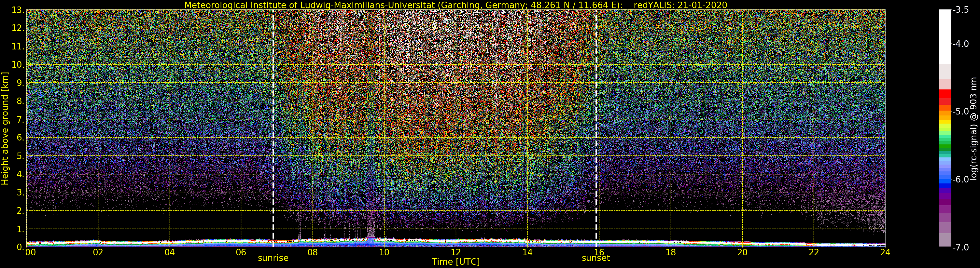
Task: Click the Height above ground axis title
Action: (5, 128)
